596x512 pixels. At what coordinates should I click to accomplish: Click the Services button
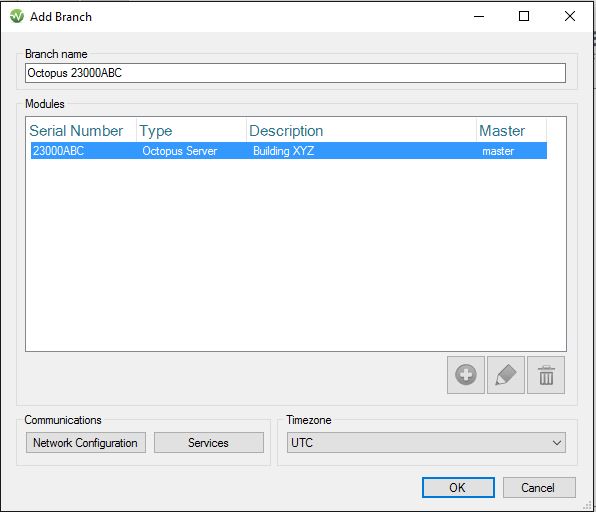pos(209,442)
